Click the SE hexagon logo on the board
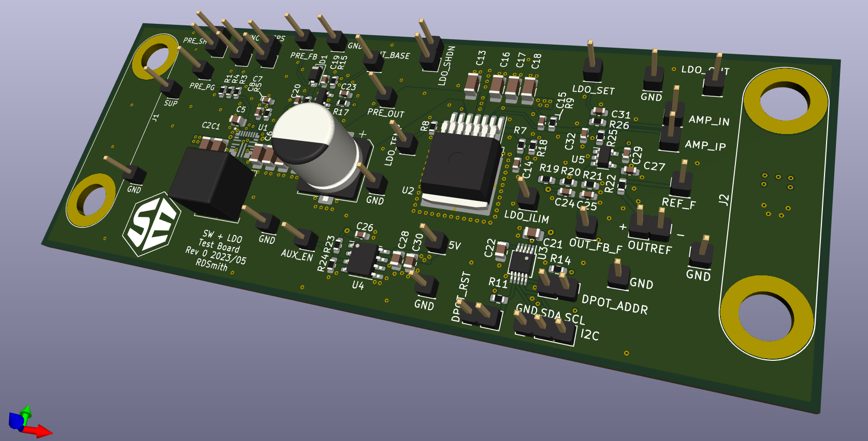Viewport: 868px width, 441px height. (151, 224)
